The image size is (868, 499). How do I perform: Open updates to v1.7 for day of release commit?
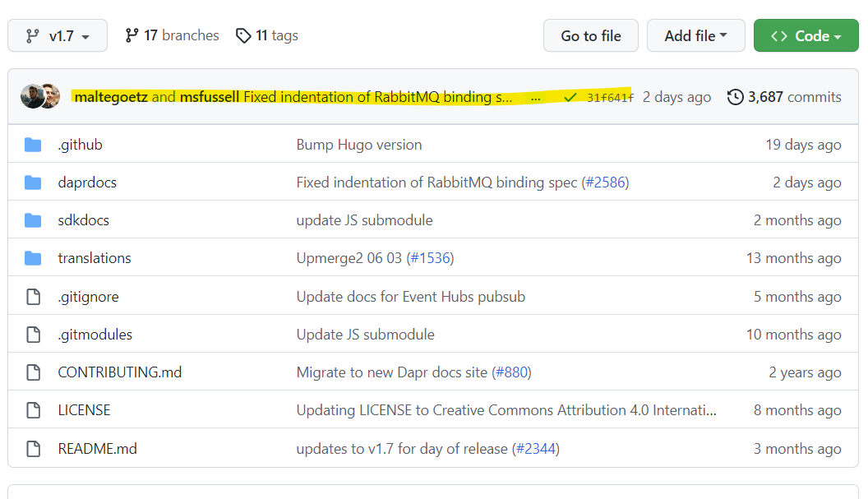[x=402, y=449]
